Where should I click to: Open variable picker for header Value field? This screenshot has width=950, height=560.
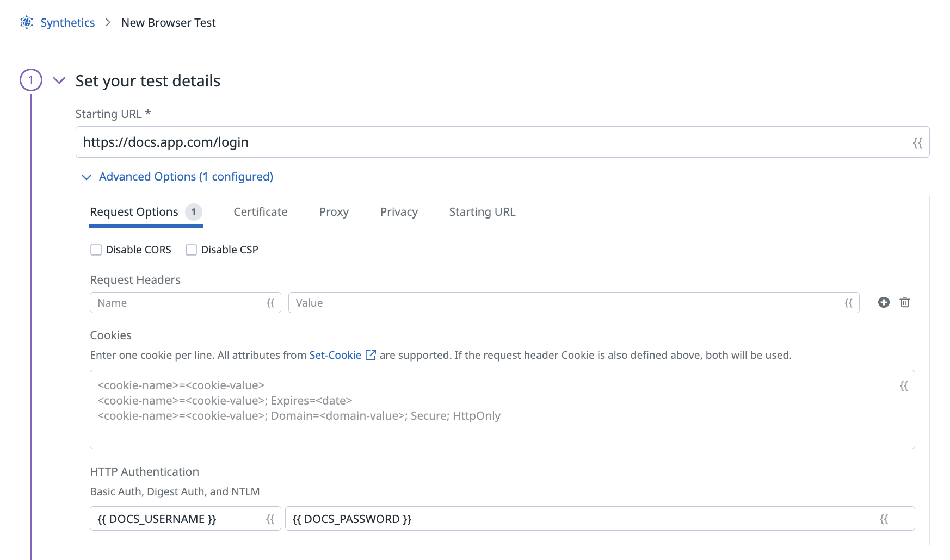[x=849, y=303]
